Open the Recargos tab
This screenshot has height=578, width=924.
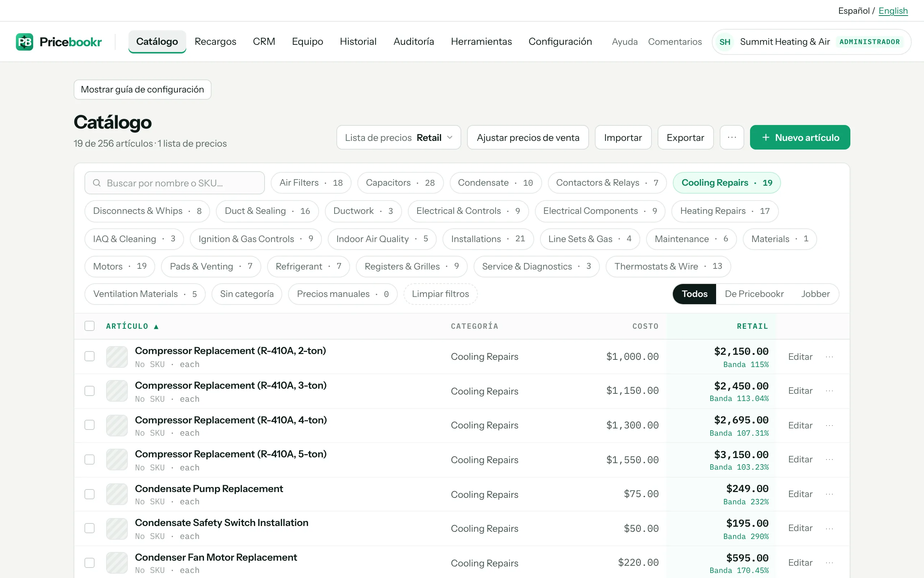click(215, 42)
